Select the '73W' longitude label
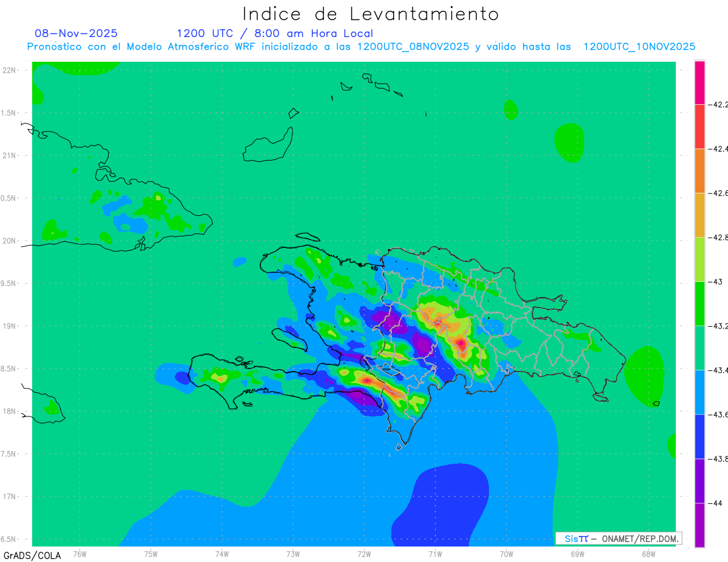This screenshot has height=562, width=728. click(x=293, y=554)
